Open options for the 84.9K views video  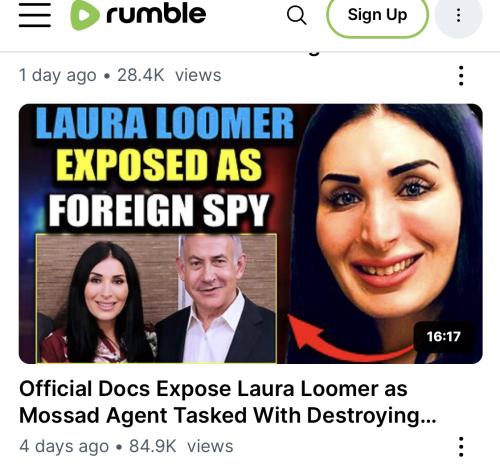461,447
